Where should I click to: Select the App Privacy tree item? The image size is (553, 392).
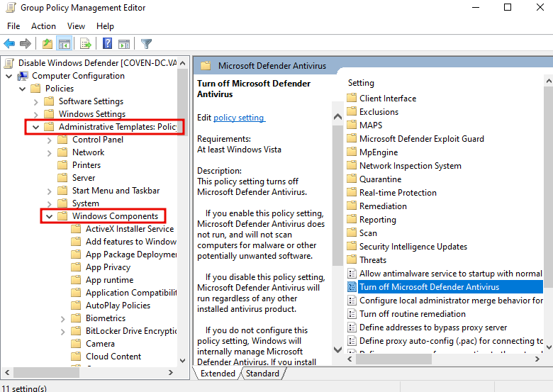[x=108, y=267]
